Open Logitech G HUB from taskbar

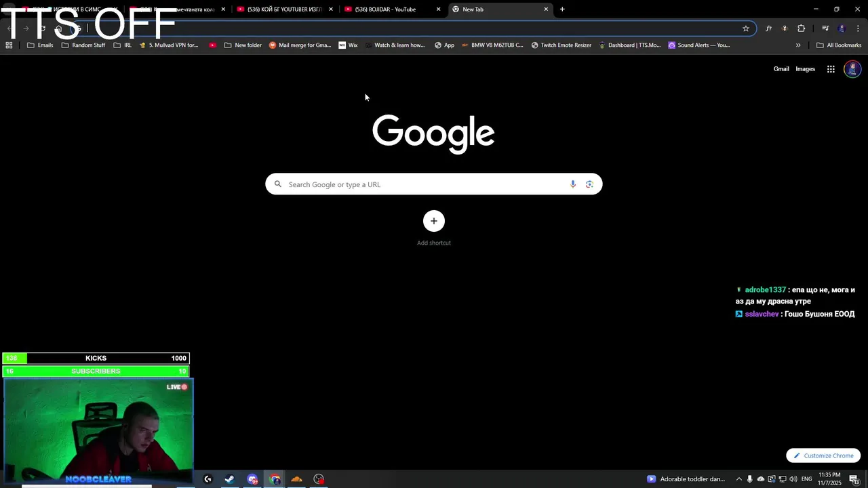pos(208,479)
